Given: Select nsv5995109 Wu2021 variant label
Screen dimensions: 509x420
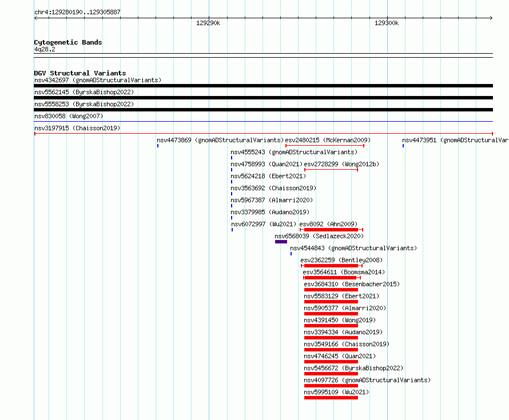Looking at the screenshot, I should point(336,392).
